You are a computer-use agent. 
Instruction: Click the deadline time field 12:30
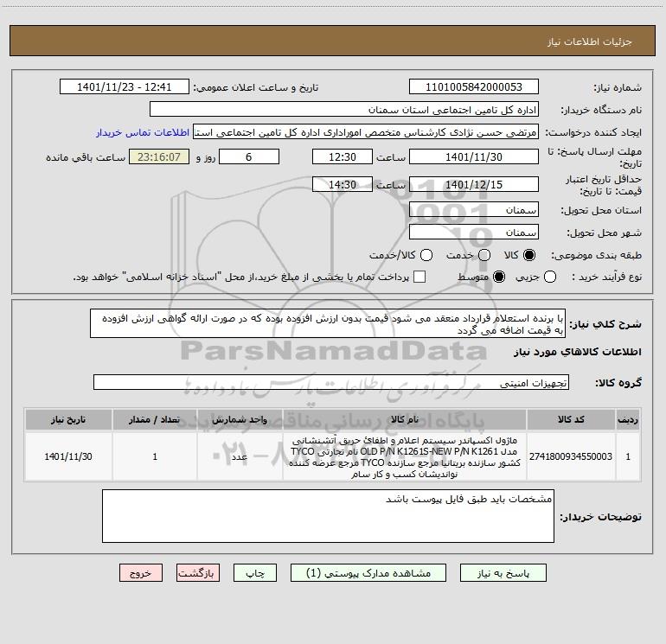point(343,156)
